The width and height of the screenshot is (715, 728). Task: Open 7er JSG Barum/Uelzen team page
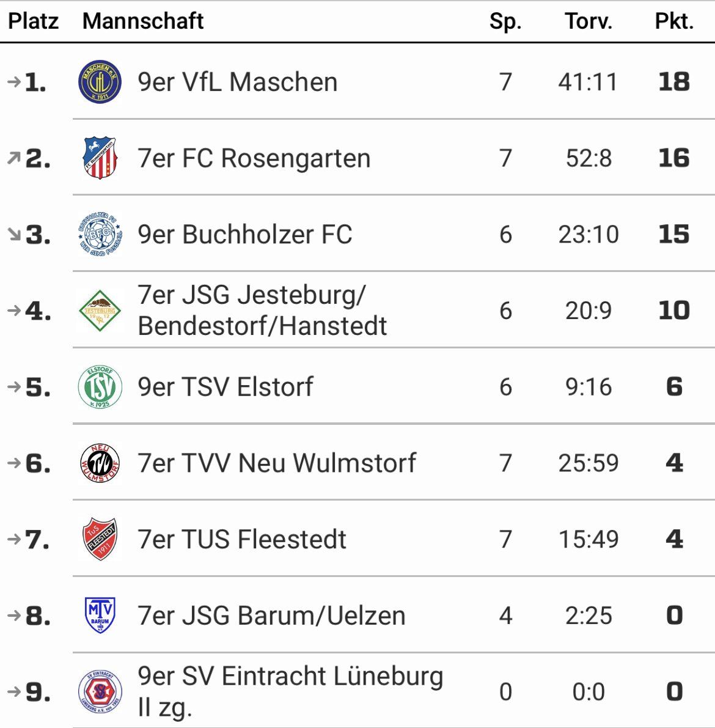pyautogui.click(x=271, y=616)
